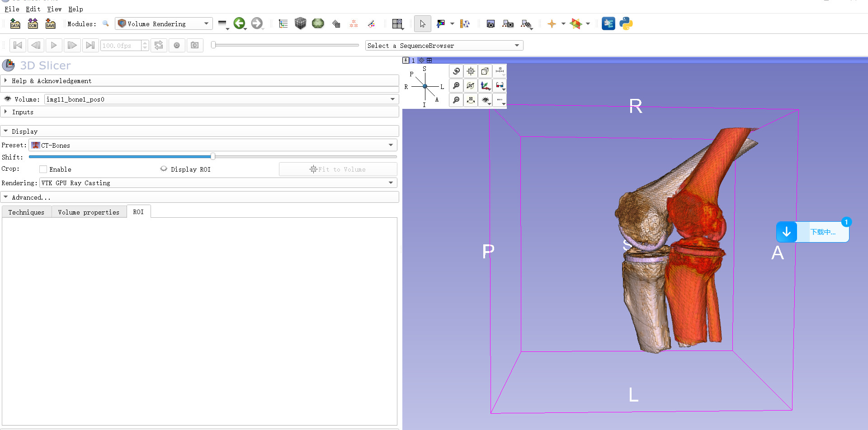Click the load DATA icon
868x430 pixels.
point(15,23)
